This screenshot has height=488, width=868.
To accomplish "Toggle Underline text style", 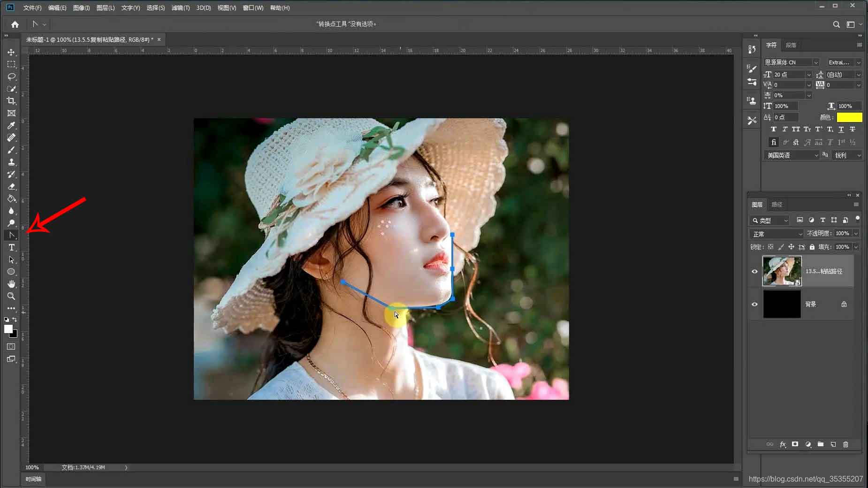I will click(841, 129).
